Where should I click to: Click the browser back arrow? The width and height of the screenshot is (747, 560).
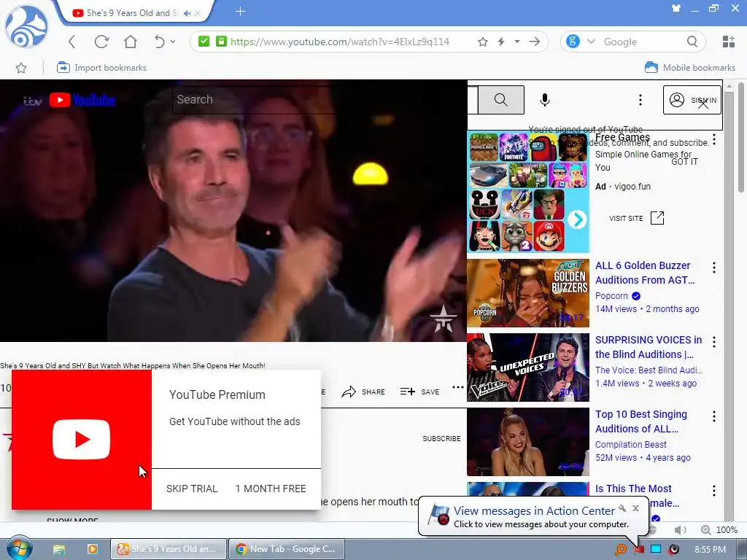[72, 42]
